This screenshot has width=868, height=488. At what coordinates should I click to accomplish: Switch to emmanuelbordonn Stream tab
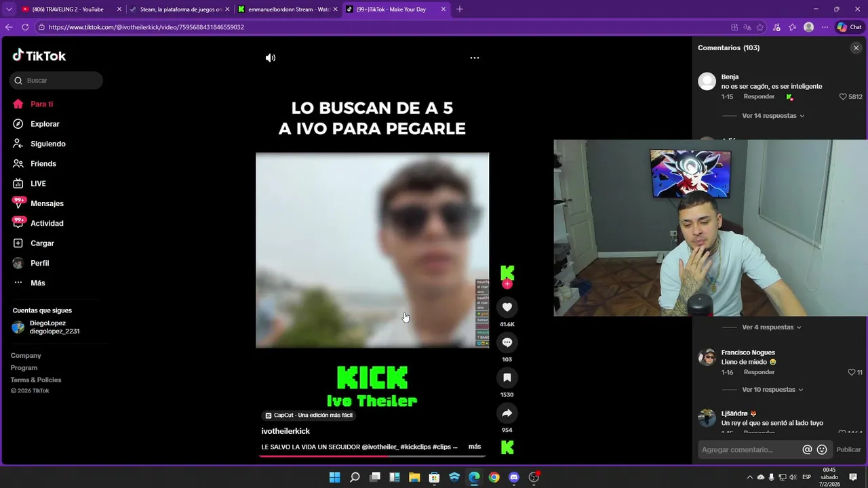pos(288,9)
